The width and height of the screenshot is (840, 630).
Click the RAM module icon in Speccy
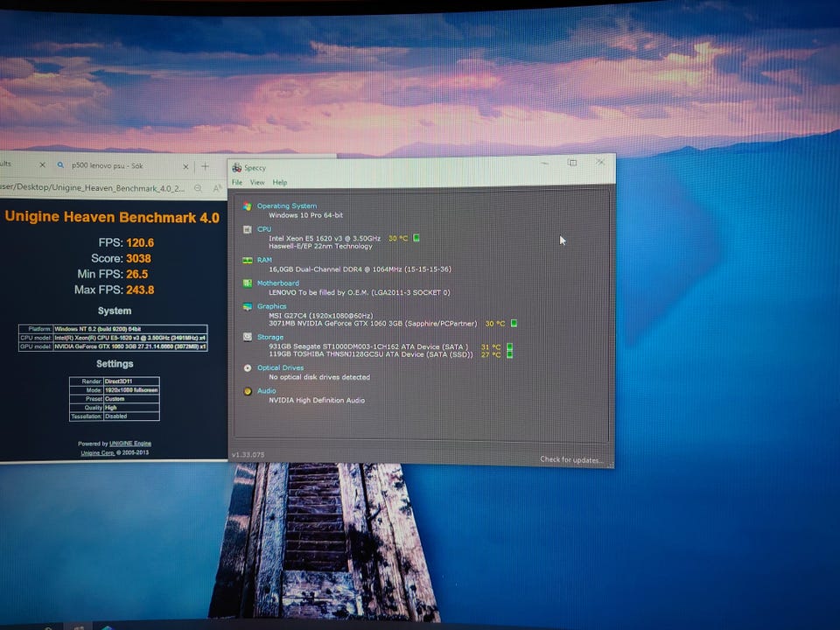[247, 261]
